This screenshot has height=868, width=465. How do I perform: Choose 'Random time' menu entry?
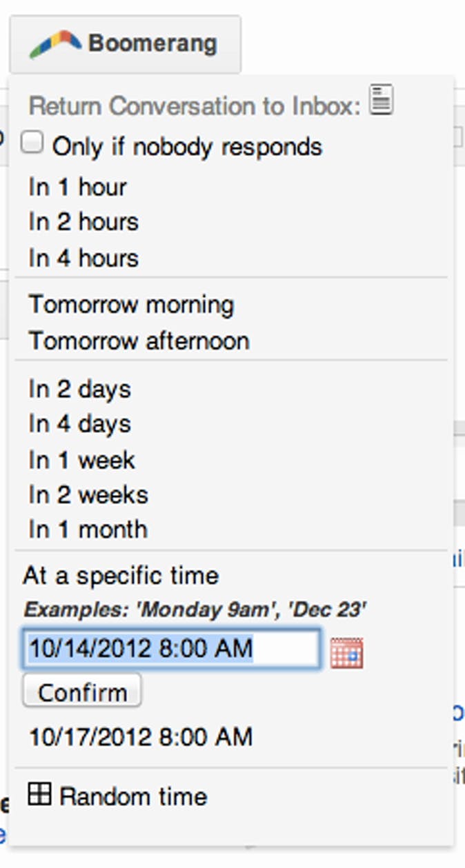(x=133, y=796)
